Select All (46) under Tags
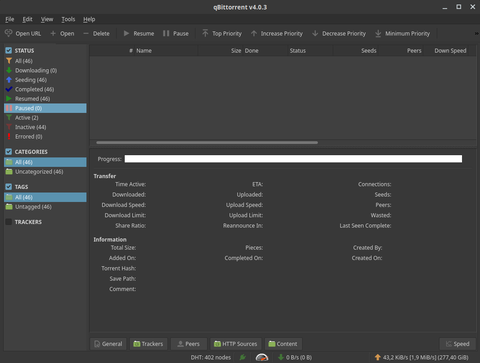480x363 pixels. point(45,197)
